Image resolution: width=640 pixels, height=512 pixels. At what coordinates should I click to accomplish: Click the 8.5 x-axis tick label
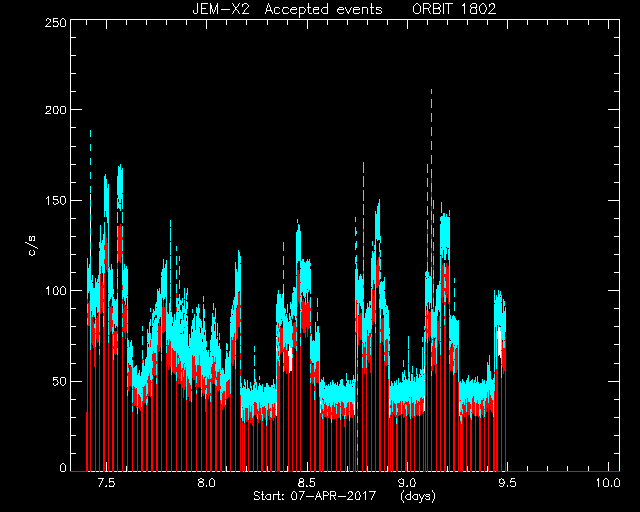[x=307, y=483]
